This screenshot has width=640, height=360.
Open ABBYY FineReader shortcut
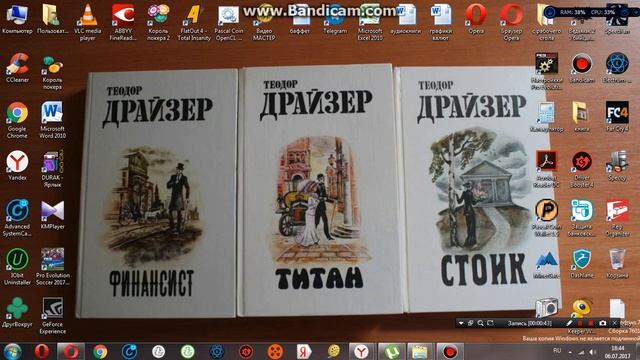(123, 22)
